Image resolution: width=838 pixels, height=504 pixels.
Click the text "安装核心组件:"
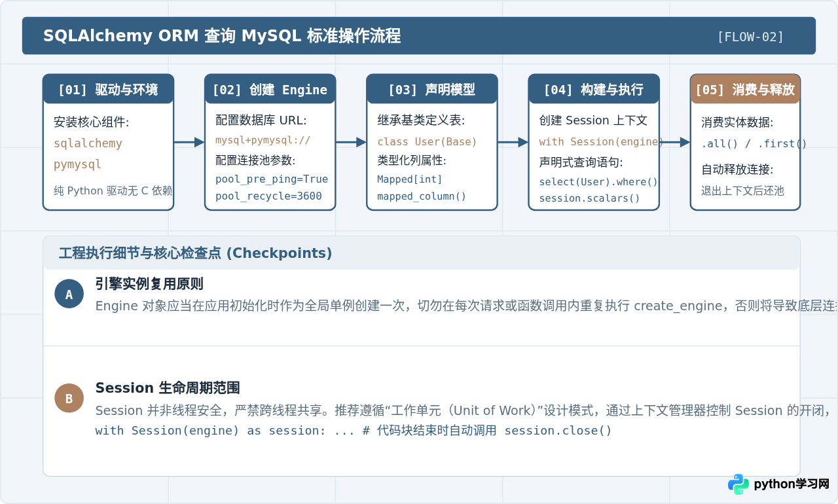[x=91, y=122]
